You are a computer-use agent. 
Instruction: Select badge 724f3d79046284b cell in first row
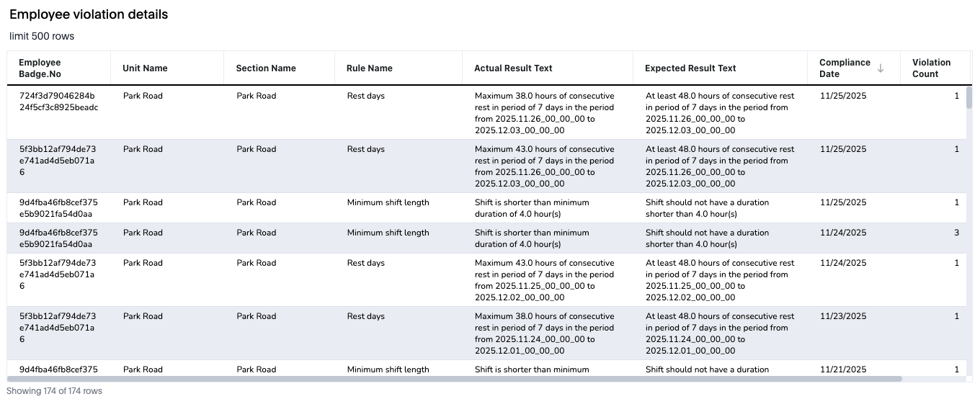(x=58, y=102)
